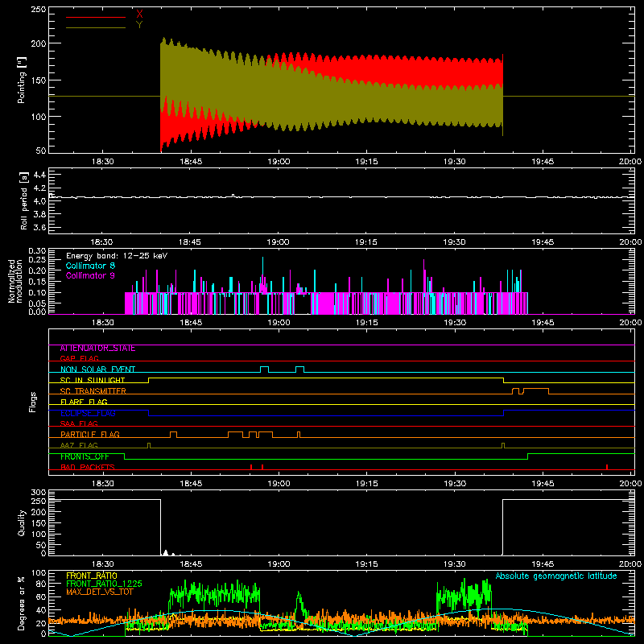Click the 'Roll period [s]' axis title

(x=24, y=200)
